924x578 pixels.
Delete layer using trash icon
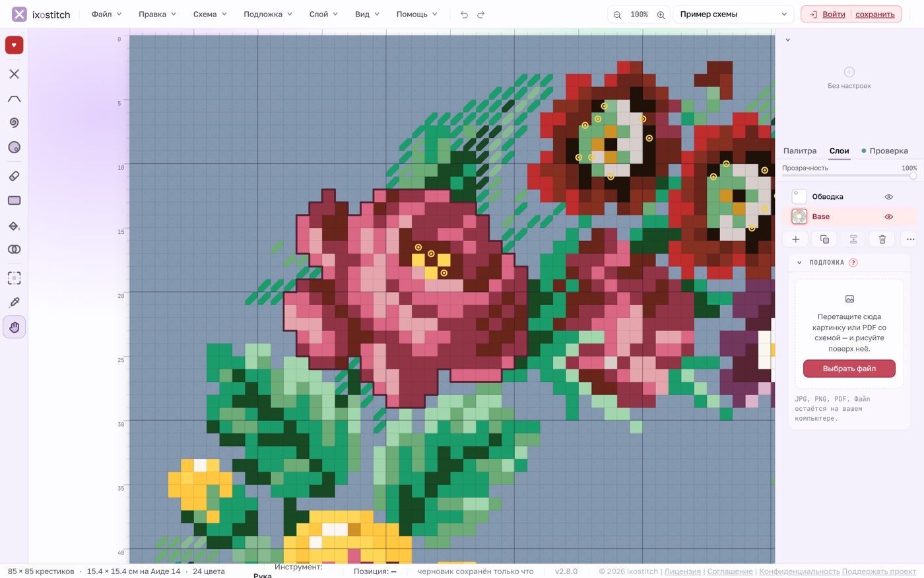click(x=882, y=239)
